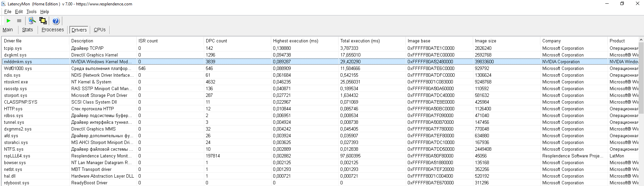Go to the CPUs tab
The width and height of the screenshot is (644, 186).
100,30
